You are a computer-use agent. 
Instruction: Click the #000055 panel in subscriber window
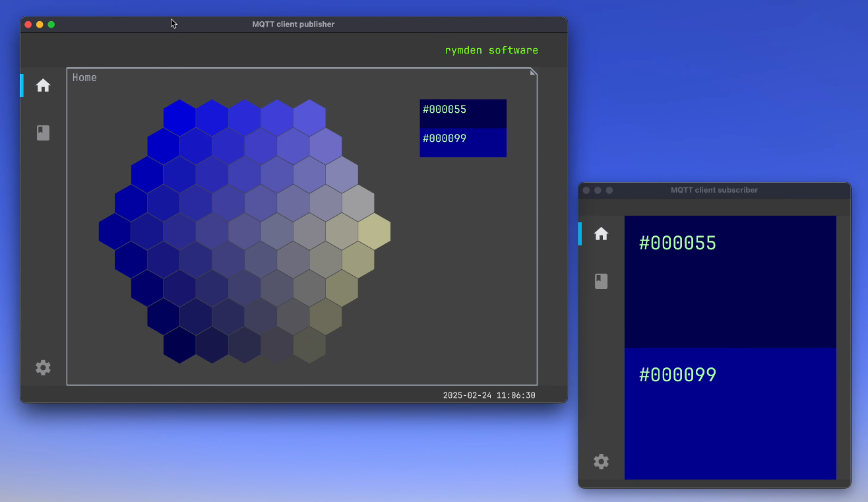[730, 282]
